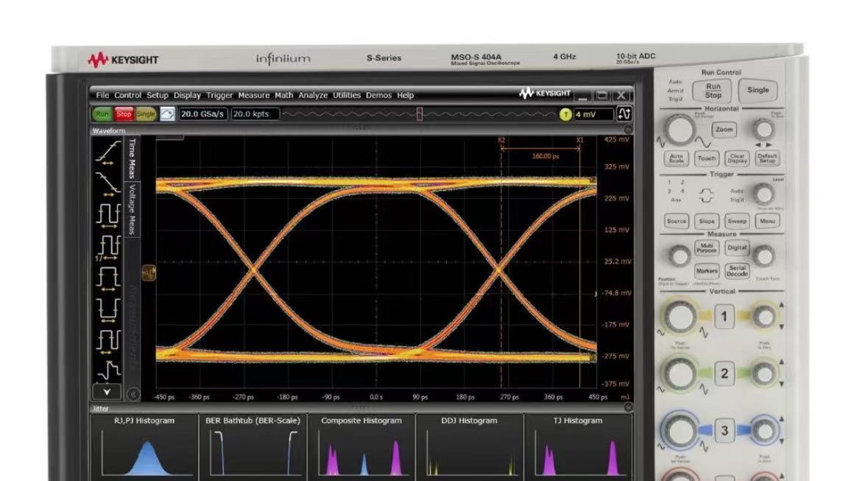
Task: Toggle channel 3 front panel button
Action: 724,431
